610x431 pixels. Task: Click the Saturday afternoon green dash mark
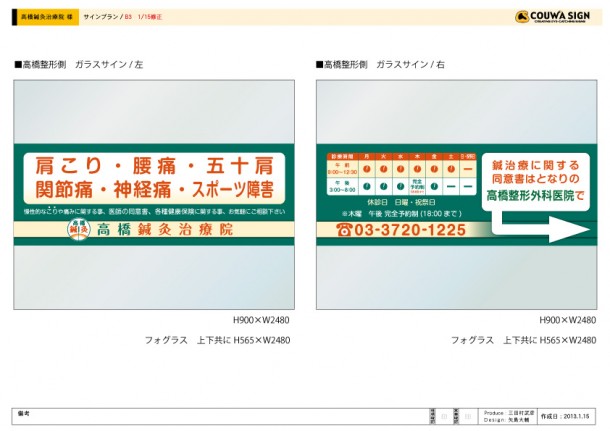[x=451, y=187]
